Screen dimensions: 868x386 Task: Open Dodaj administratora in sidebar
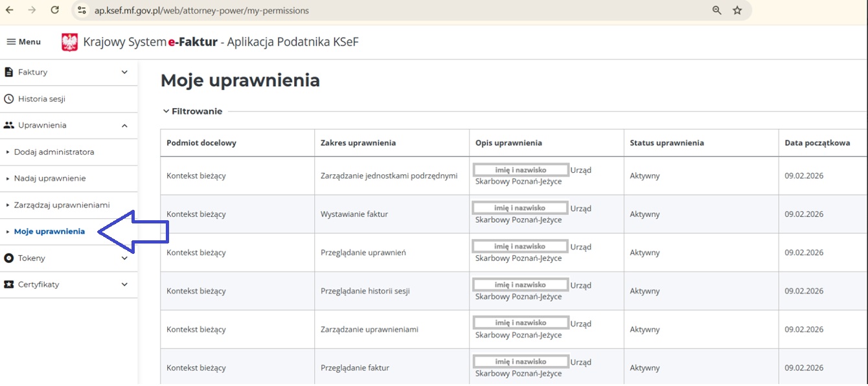click(54, 152)
